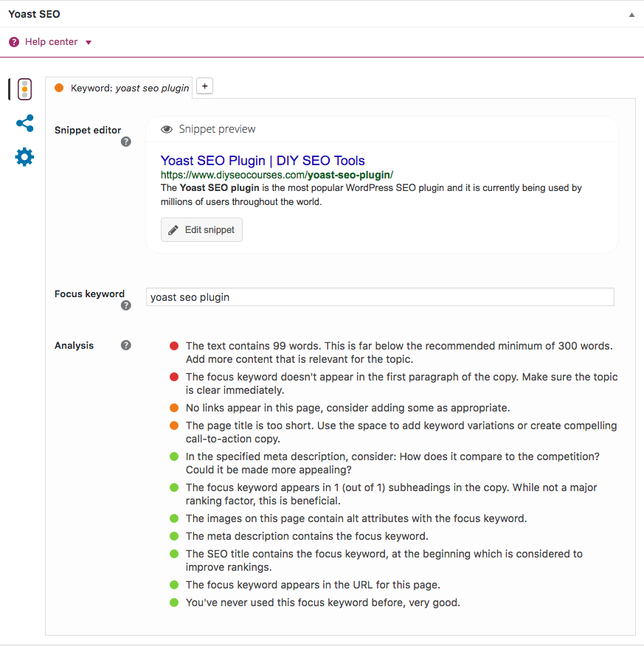Click the snippet meta description text
The height and width of the screenshot is (646, 644).
pos(371,195)
